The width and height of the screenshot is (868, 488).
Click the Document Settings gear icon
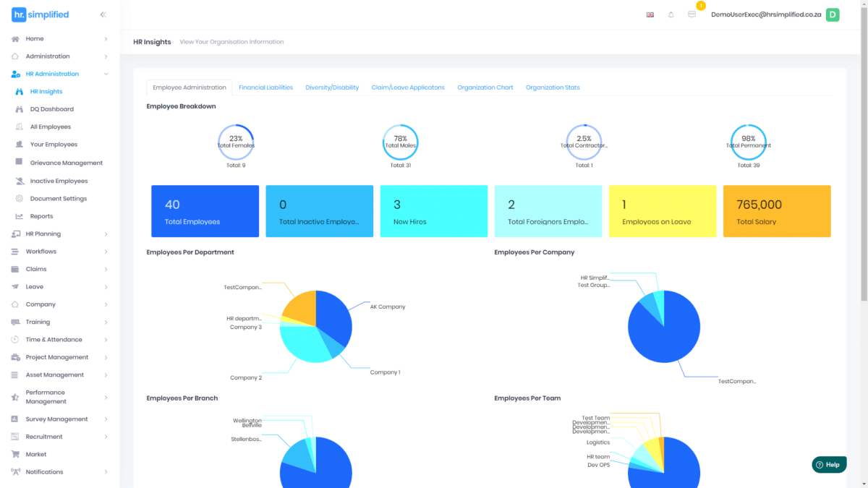[20, 198]
